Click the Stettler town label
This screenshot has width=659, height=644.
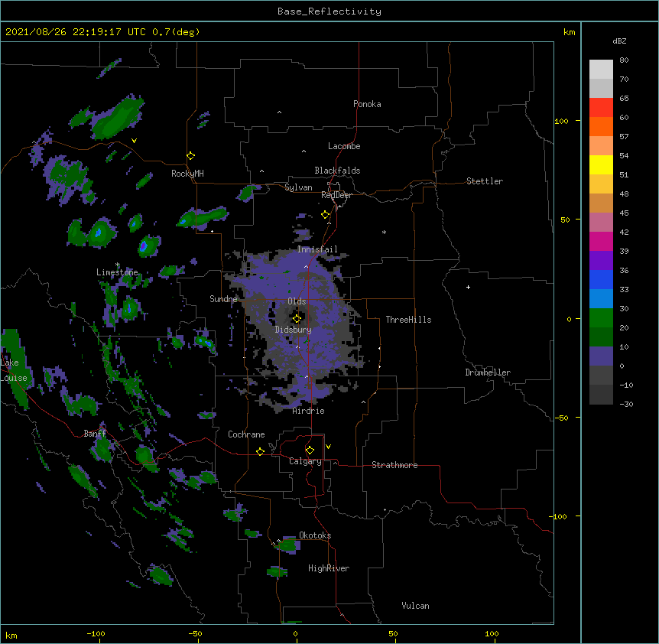pos(485,181)
